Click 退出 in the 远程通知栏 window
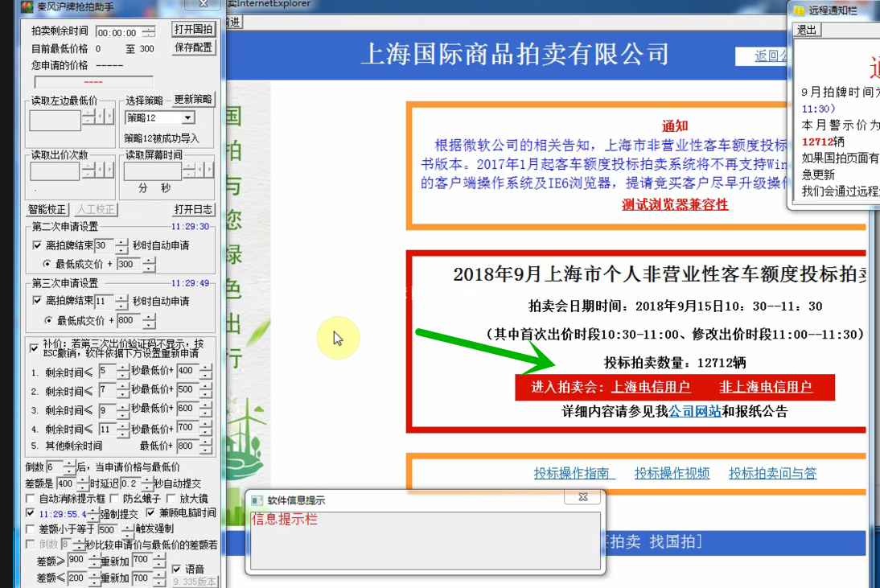The height and width of the screenshot is (588, 880). coord(807,30)
